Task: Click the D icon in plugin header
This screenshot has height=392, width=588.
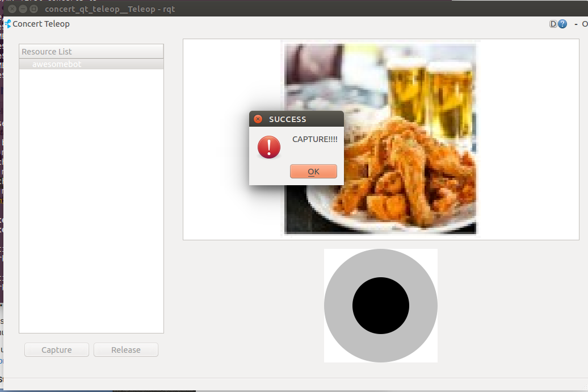Action: 553,24
